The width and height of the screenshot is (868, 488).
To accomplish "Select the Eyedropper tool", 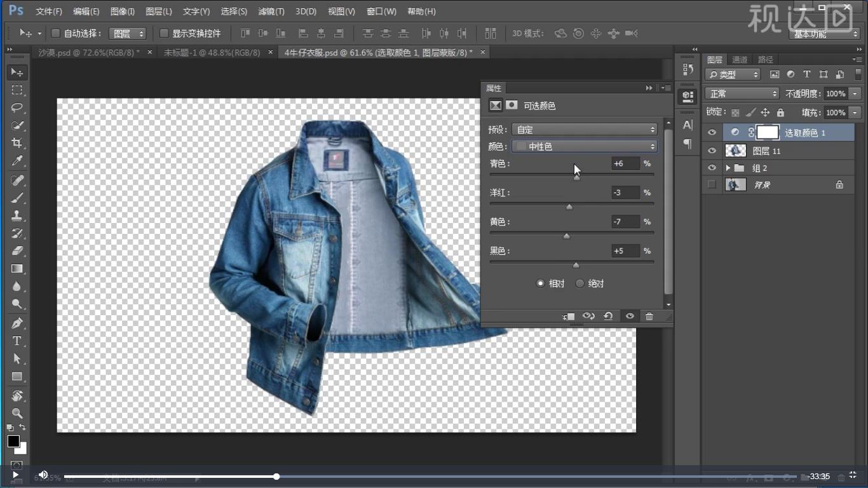I will [17, 161].
